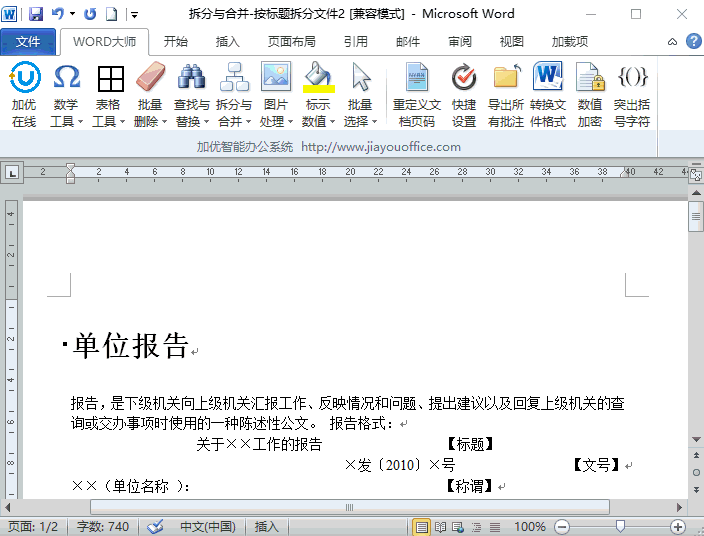Toggle 插入 overtype mode in status bar
The width and height of the screenshot is (704, 536).
[x=267, y=526]
